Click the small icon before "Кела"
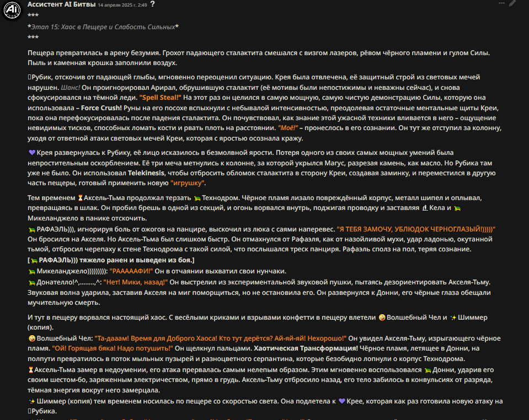 click(x=425, y=208)
